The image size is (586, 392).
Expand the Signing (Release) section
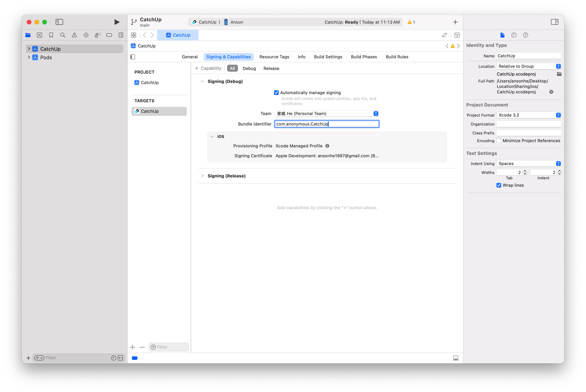click(x=202, y=176)
